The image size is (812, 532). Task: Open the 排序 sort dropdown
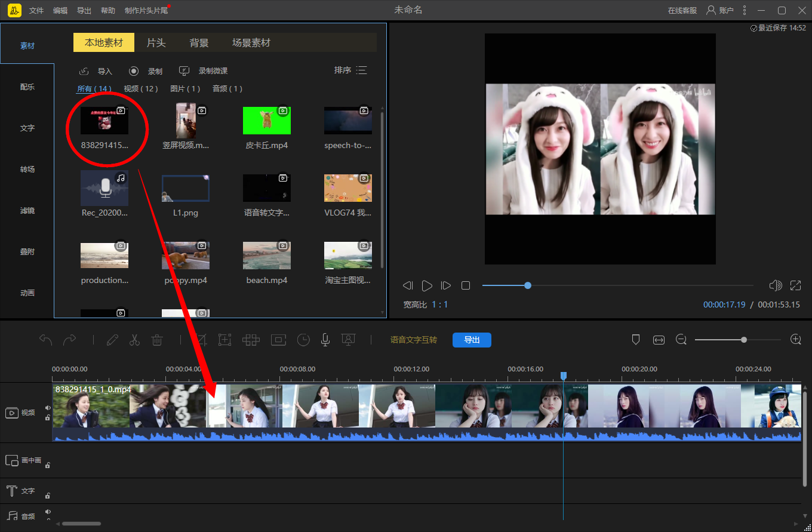click(x=350, y=70)
